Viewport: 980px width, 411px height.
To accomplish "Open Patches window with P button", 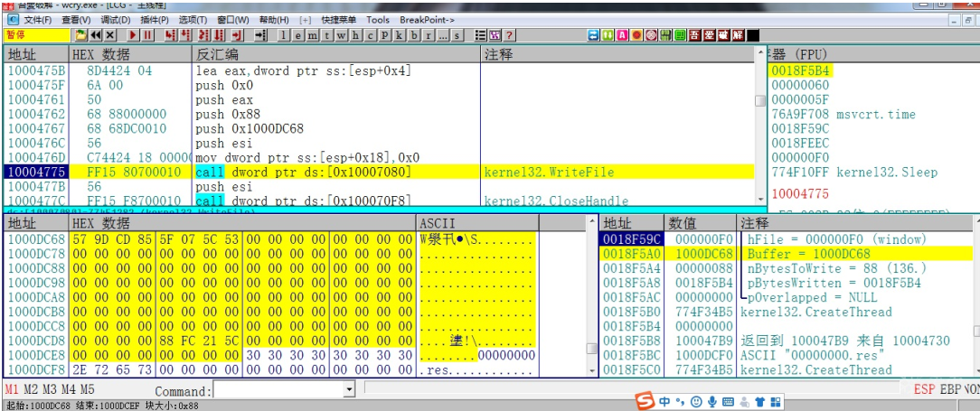I will click(384, 35).
